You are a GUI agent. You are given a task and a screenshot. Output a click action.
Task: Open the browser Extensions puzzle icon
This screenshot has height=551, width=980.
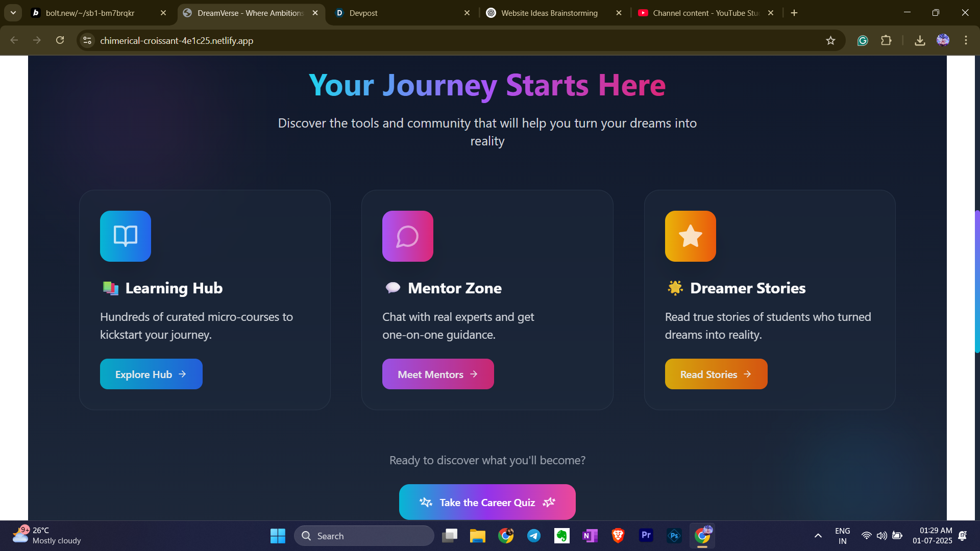pyautogui.click(x=886, y=40)
